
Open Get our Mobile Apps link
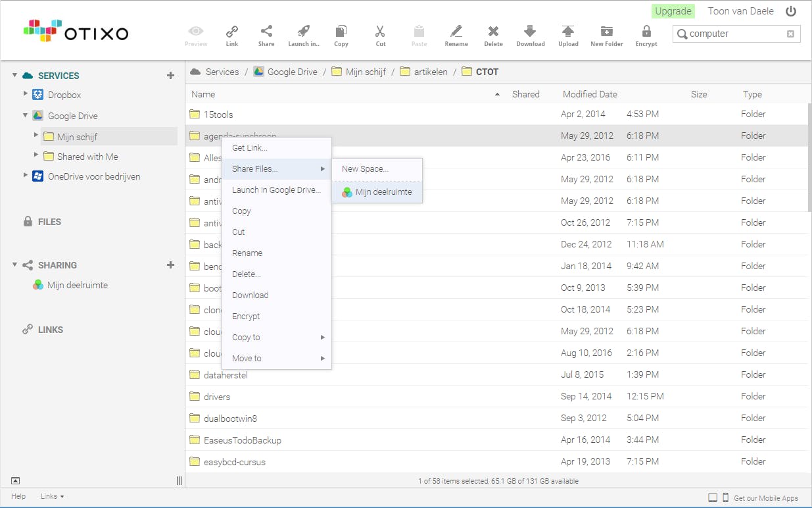point(765,498)
